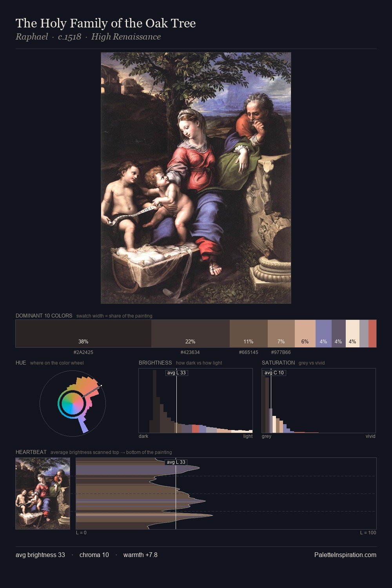Select the red swatch at the palette end
Image resolution: width=392 pixels, height=588 pixels.
(x=372, y=334)
